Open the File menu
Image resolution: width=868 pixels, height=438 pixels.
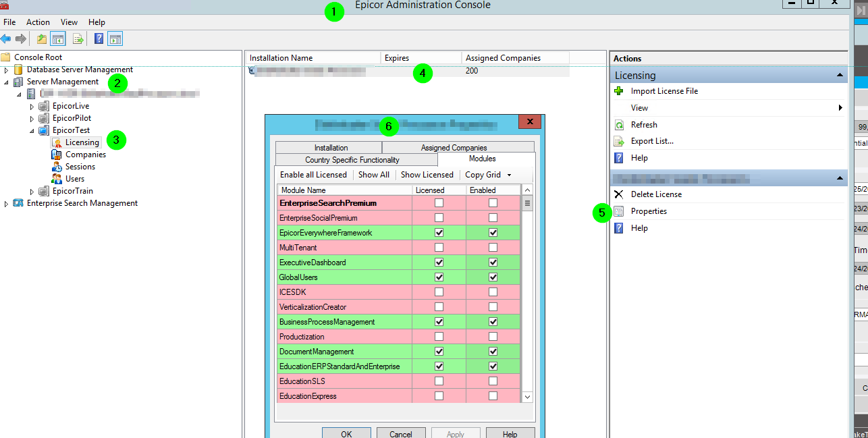9,22
